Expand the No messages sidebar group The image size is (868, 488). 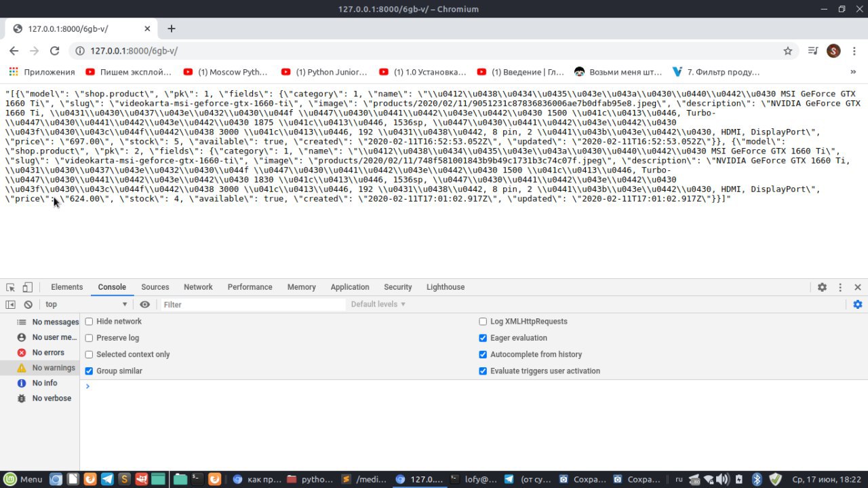[40, 322]
